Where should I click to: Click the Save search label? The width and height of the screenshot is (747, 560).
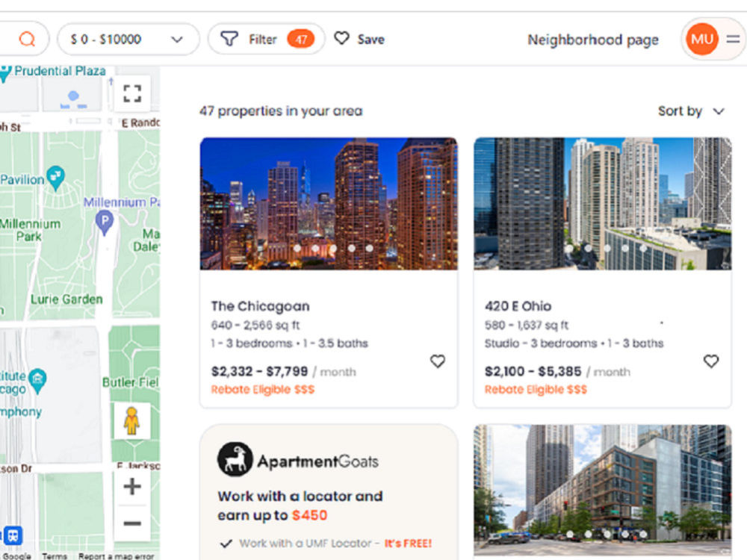click(x=371, y=40)
